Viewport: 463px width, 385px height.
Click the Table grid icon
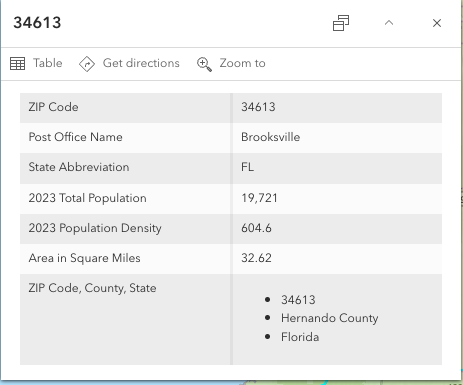pyautogui.click(x=17, y=63)
